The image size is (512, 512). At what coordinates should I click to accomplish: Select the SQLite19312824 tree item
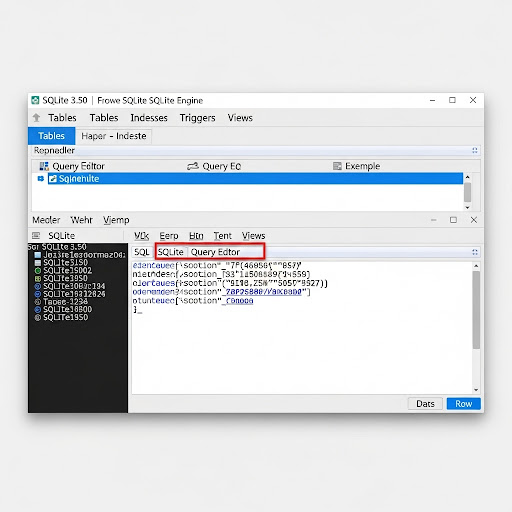[x=74, y=294]
